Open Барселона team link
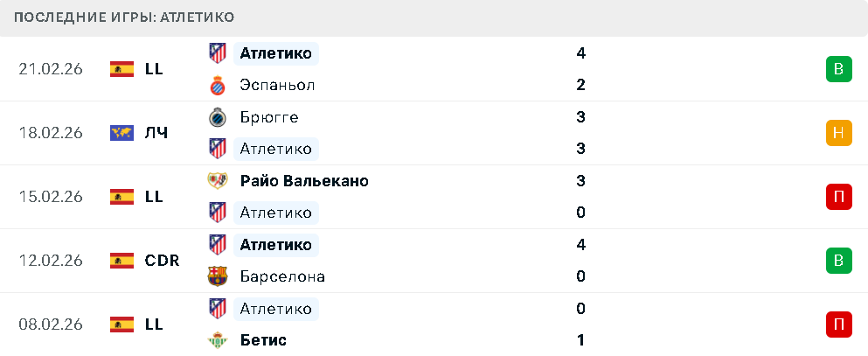This screenshot has height=356, width=868. pos(282,276)
